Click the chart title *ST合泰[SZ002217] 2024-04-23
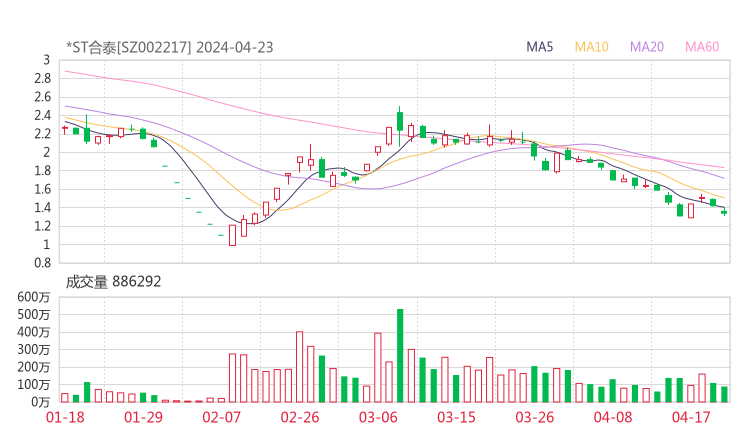 (x=170, y=48)
